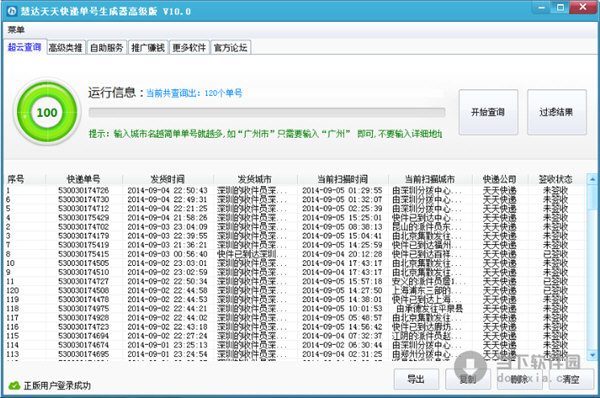Select tracking number 530030174975
This screenshot has height=398, width=600.
point(83,308)
